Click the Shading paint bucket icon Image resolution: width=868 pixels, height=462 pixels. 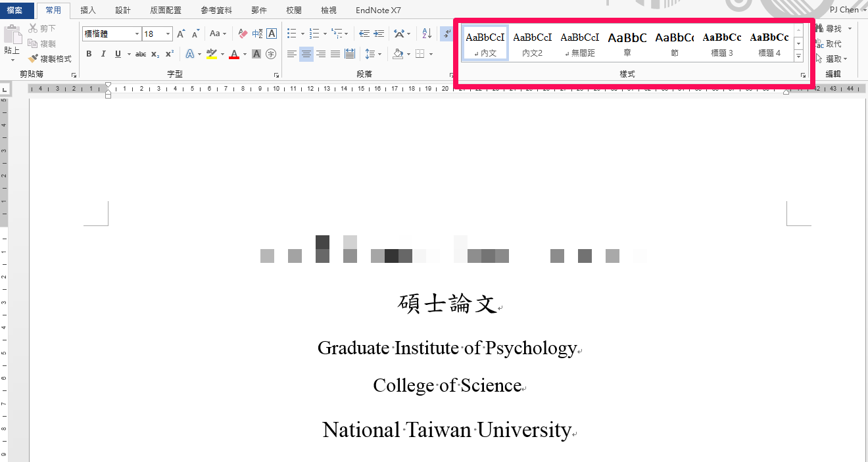click(398, 54)
